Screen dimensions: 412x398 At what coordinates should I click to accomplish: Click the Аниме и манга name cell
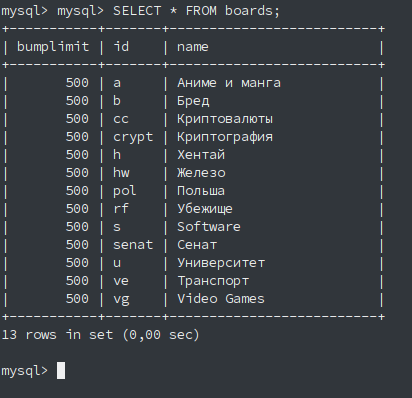(229, 83)
